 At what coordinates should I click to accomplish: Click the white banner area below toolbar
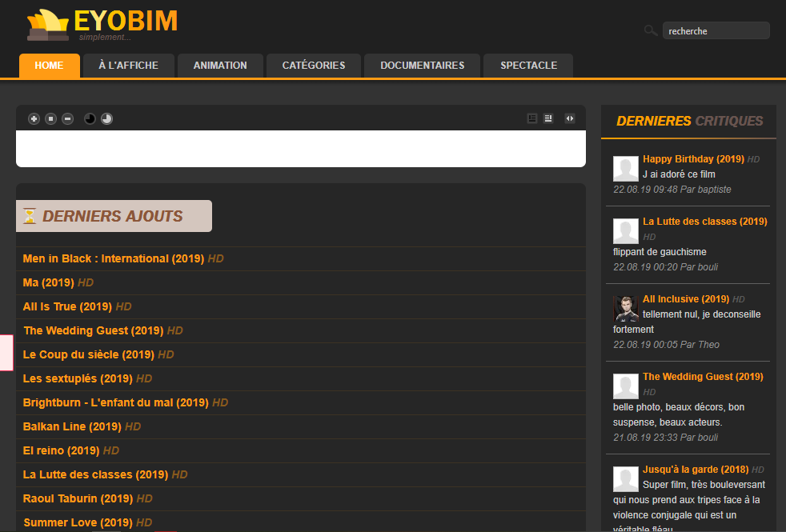(x=301, y=149)
